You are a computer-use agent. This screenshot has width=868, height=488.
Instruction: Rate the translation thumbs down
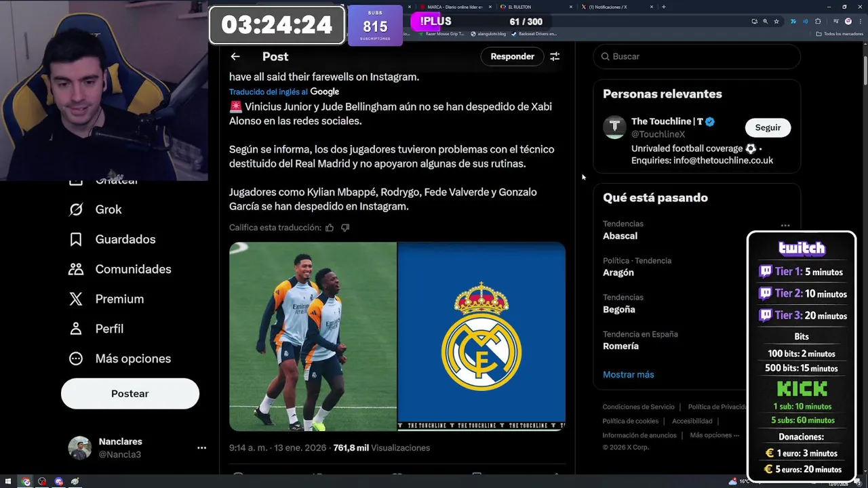(x=345, y=228)
